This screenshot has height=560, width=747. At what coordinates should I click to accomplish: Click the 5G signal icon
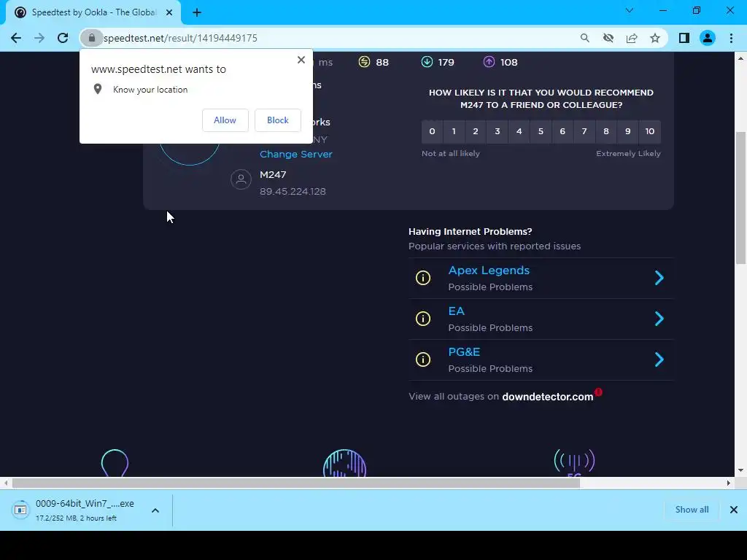click(x=575, y=463)
